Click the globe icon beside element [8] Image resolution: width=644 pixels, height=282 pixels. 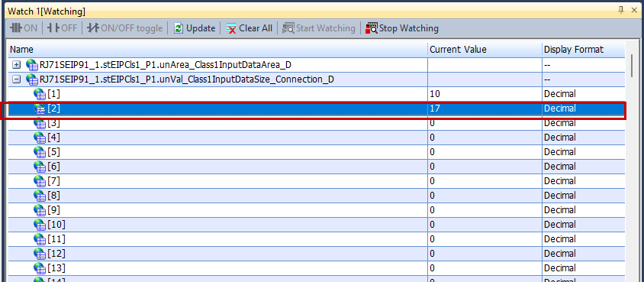(x=40, y=196)
